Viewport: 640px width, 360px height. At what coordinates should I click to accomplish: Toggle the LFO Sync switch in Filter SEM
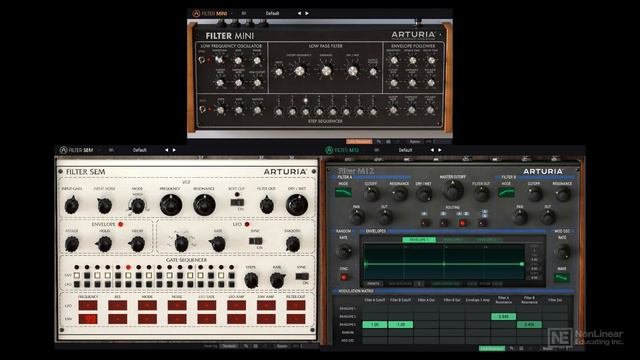pyautogui.click(x=256, y=241)
